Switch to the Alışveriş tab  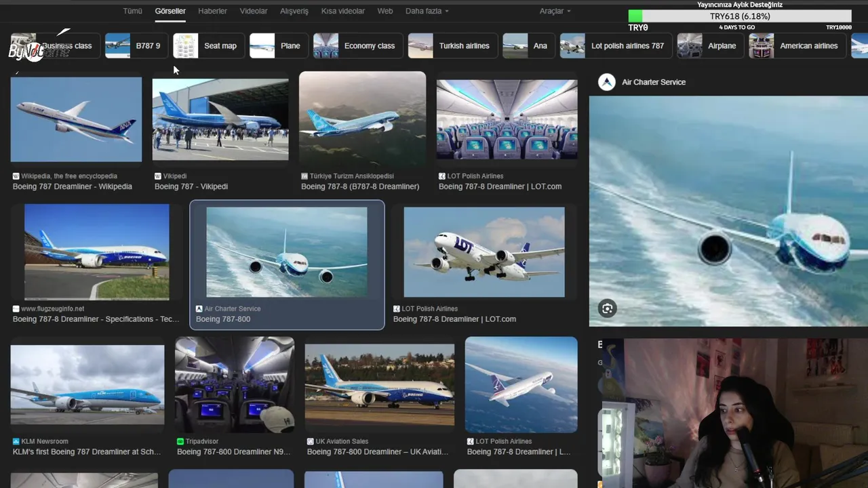point(294,11)
